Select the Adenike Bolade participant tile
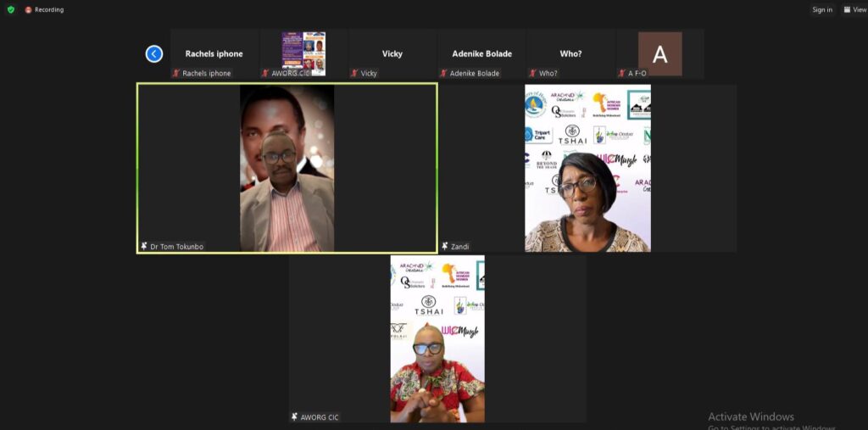Viewport: 868px width, 430px height. [481, 53]
